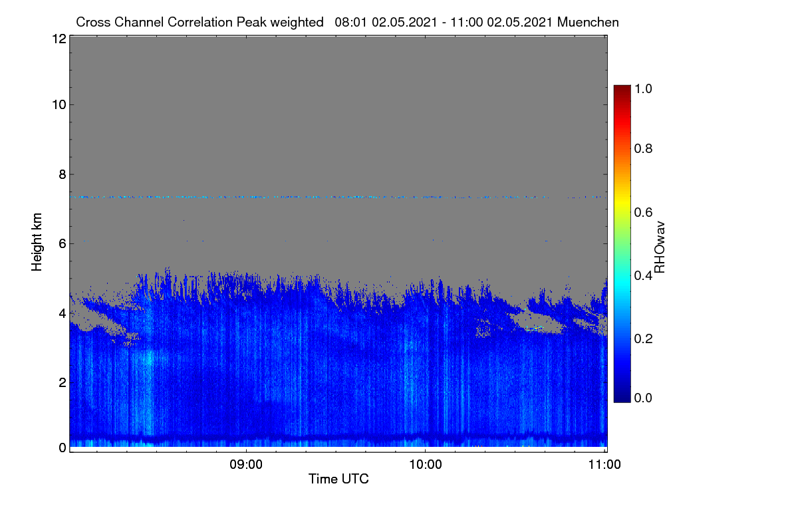
Task: Click the thin cyan line near 7.3 km
Action: (338, 197)
